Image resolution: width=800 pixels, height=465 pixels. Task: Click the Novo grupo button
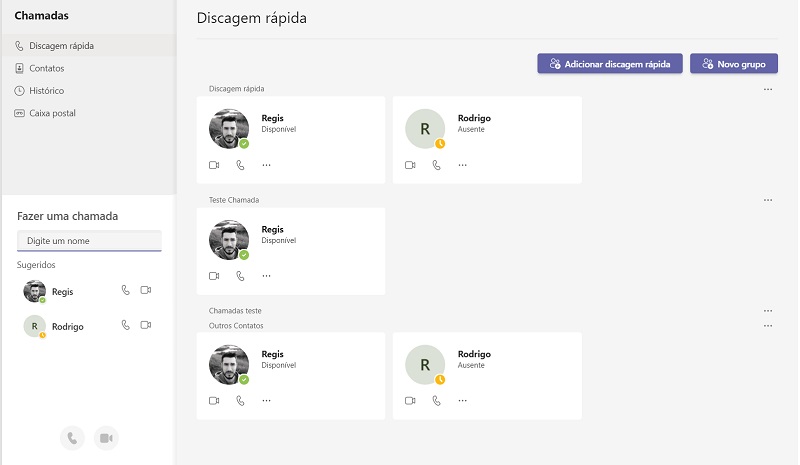coord(733,63)
